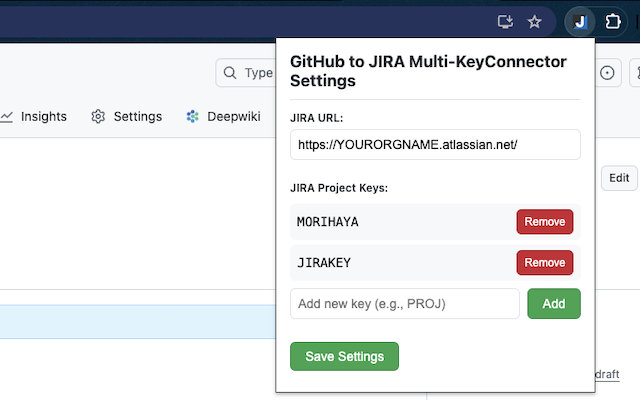Open the issues circle icon in GitHub header
Screen dimensions: 640x400
[x=607, y=73]
